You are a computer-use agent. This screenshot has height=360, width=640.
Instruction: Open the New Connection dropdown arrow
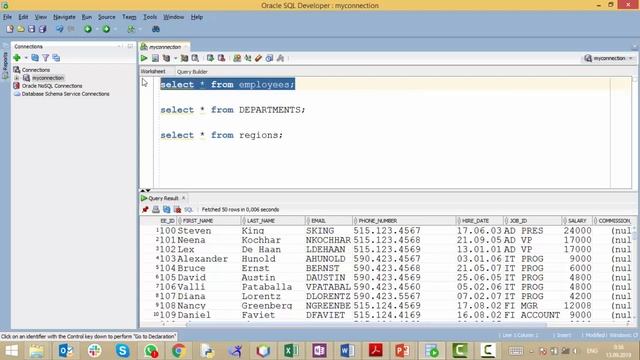pos(25,58)
